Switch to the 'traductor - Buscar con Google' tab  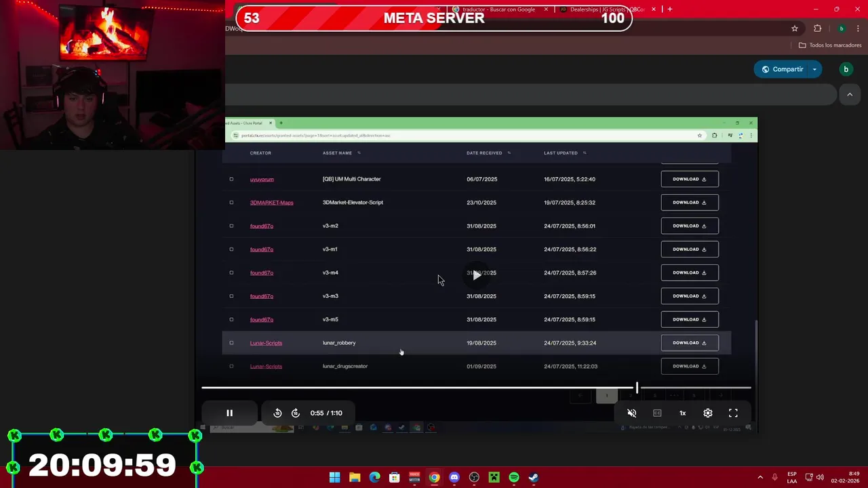pos(498,9)
